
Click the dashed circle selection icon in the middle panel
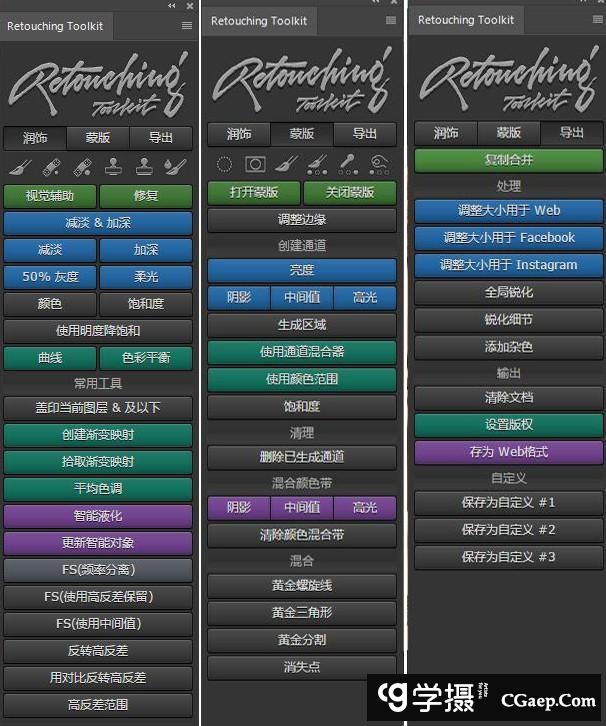click(x=225, y=164)
